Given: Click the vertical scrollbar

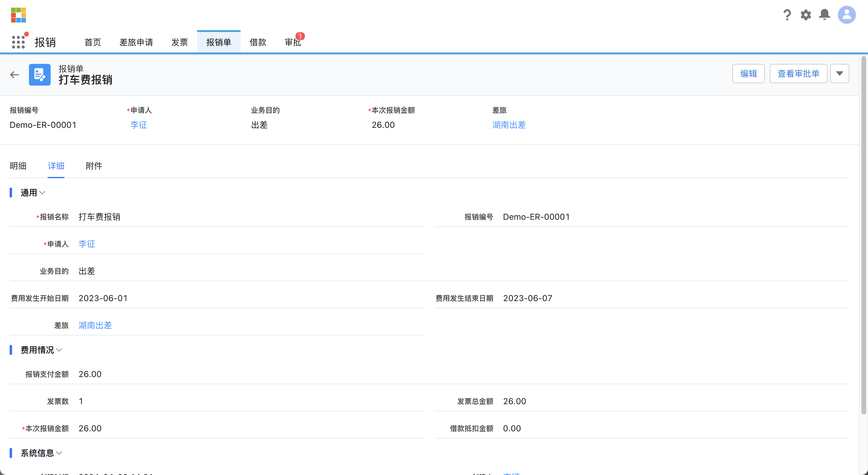Looking at the screenshot, I should [863, 236].
